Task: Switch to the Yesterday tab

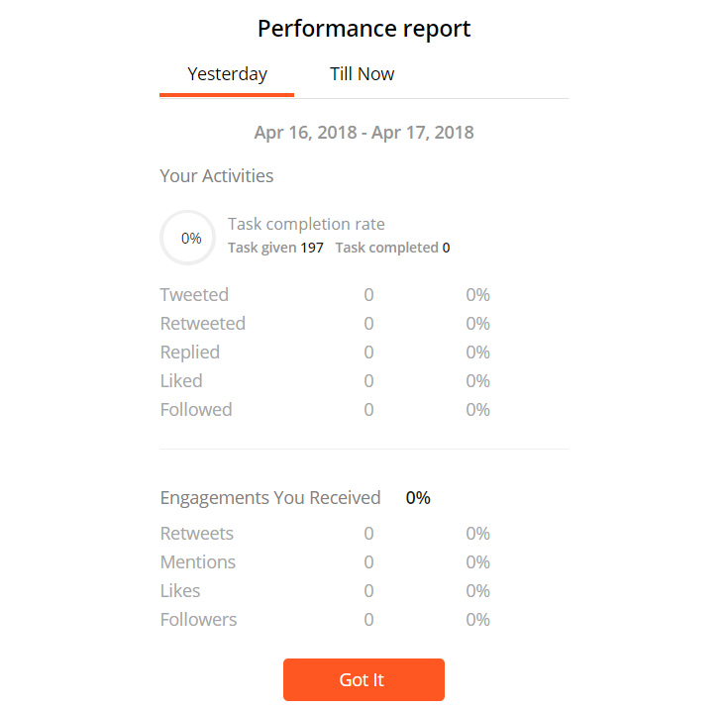Action: pyautogui.click(x=227, y=74)
